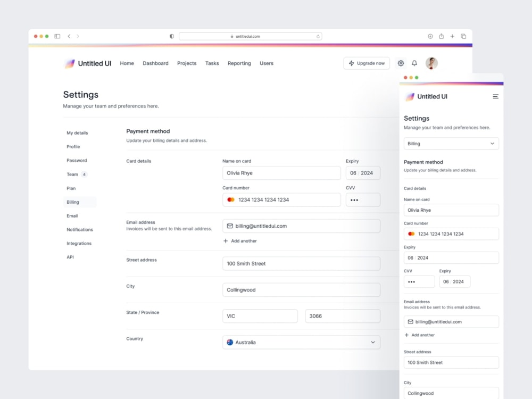
Task: Click mobile billing email field
Action: click(451, 322)
